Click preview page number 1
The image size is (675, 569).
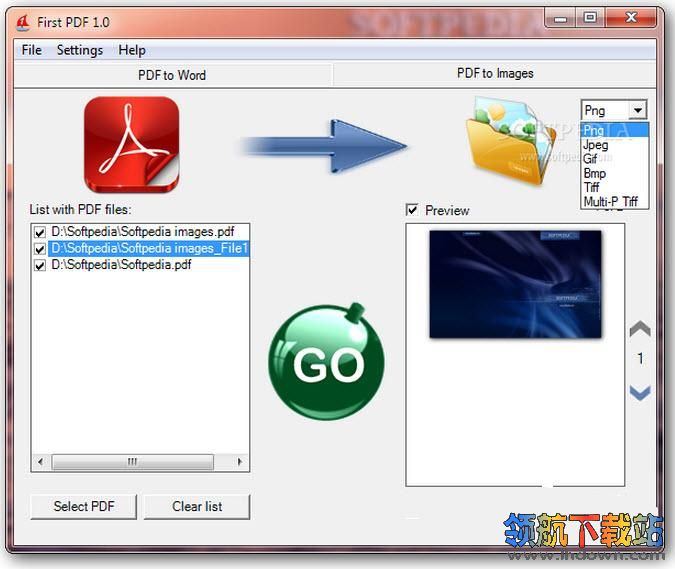click(640, 358)
